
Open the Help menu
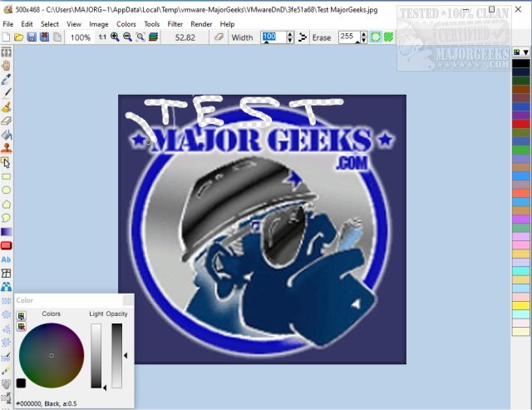click(x=227, y=24)
